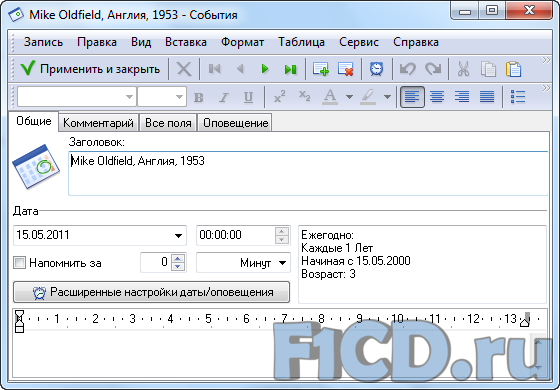Image resolution: width=560 pixels, height=390 pixels.
Task: Enable the Напомнить за checkbox
Action: tap(19, 263)
